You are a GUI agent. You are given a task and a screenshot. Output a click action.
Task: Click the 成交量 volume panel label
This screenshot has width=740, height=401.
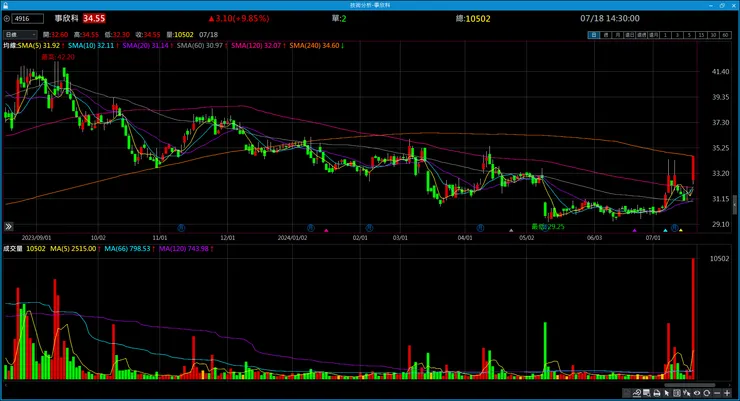[13, 249]
